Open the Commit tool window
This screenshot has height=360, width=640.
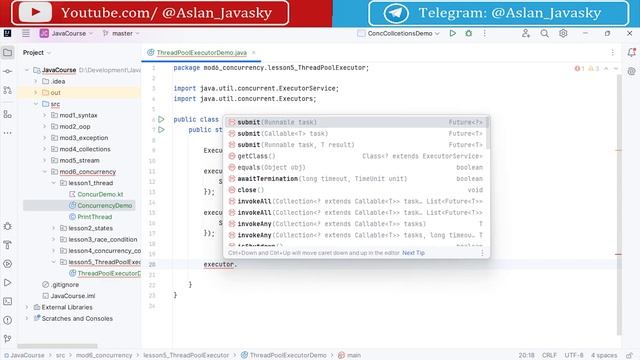7,71
